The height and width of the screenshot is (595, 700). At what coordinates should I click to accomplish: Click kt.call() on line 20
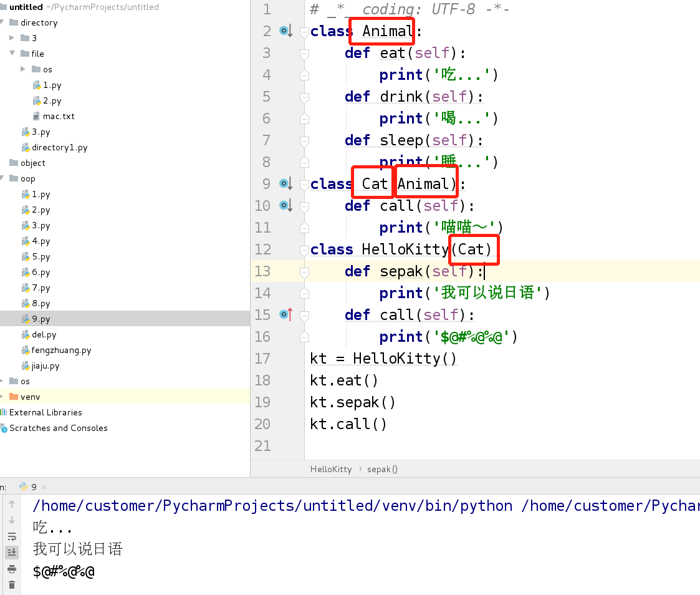click(348, 424)
